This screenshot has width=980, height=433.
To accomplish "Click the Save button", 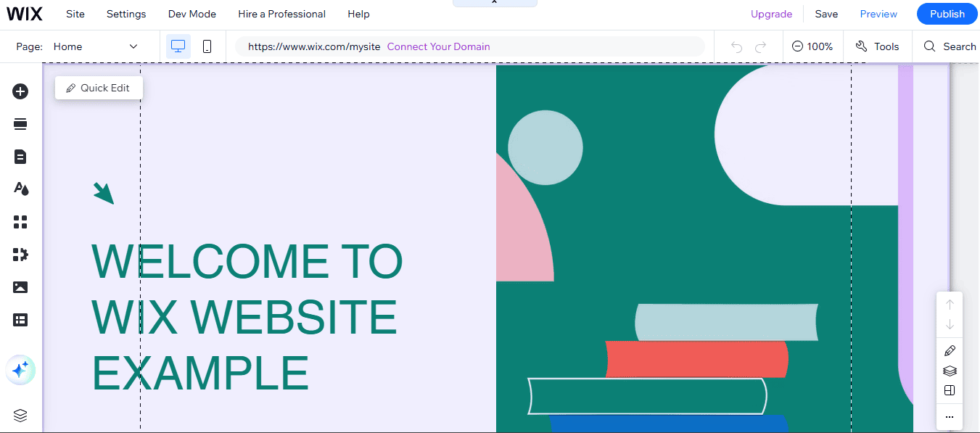I will point(826,14).
